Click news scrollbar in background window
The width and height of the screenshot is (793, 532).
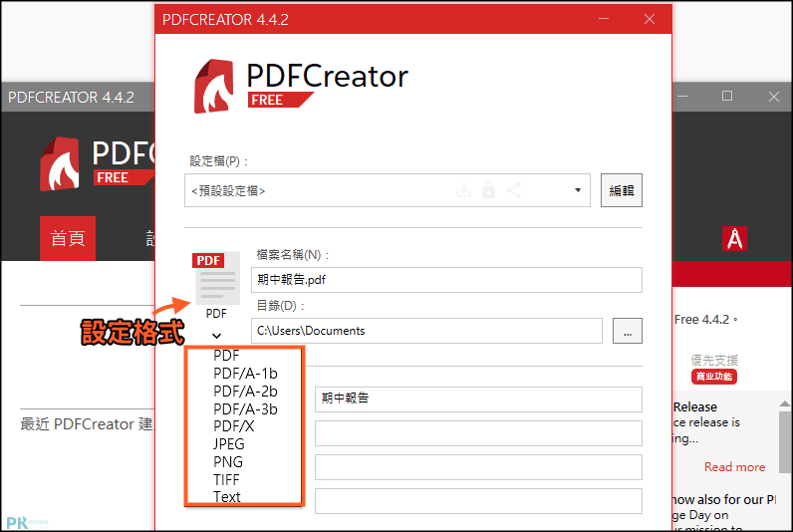click(785, 441)
